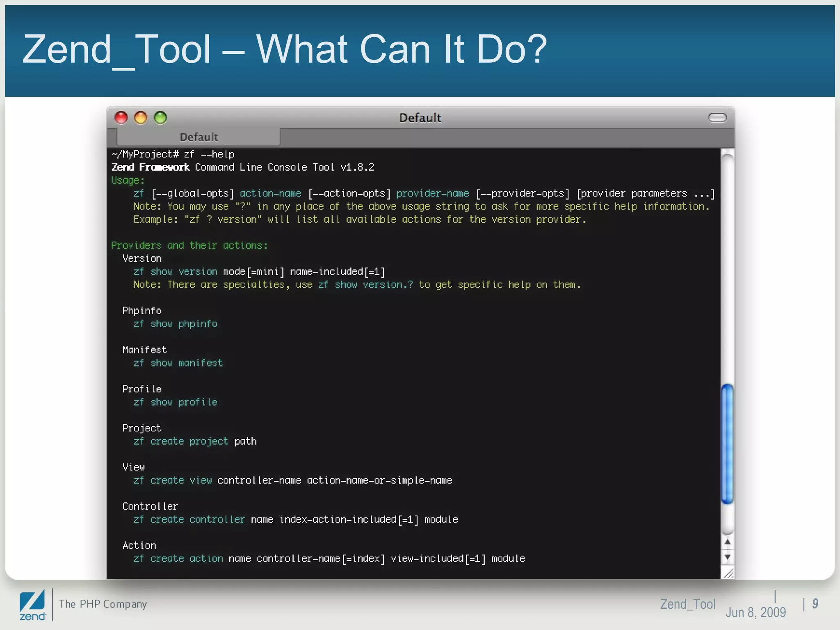The height and width of the screenshot is (630, 840).
Task: Click the 'zf show phpinfo' line
Action: [x=176, y=324]
